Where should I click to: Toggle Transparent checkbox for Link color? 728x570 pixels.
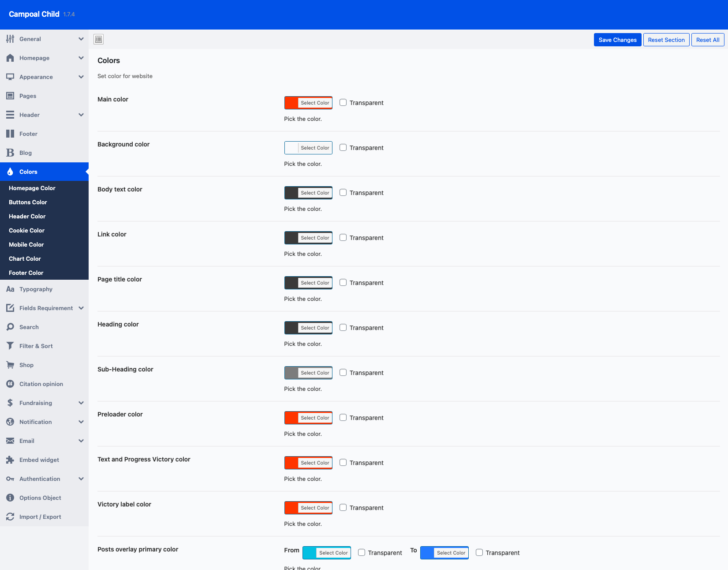click(343, 237)
